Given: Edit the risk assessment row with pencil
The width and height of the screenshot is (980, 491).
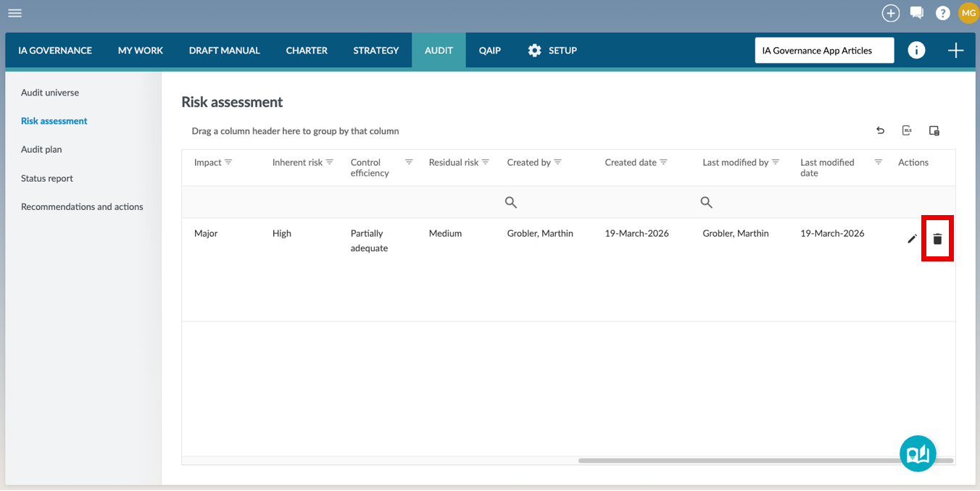Looking at the screenshot, I should point(912,238).
